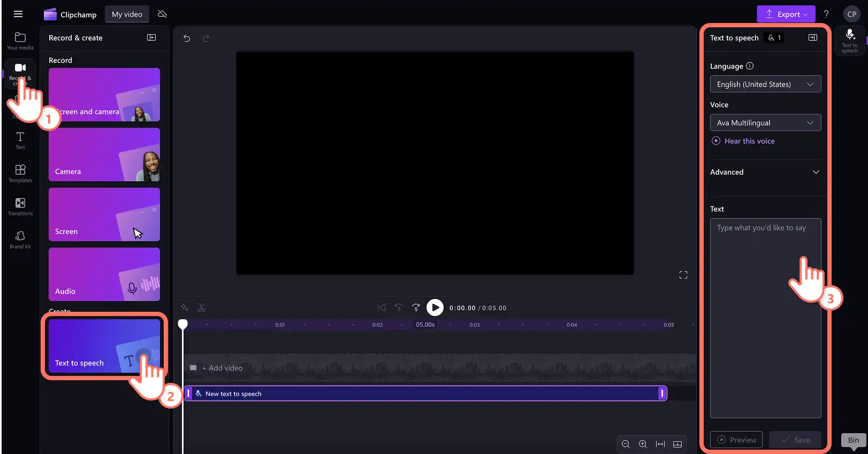Screen dimensions: 868x454
Task: Select the Camera recording option
Action: tap(104, 155)
